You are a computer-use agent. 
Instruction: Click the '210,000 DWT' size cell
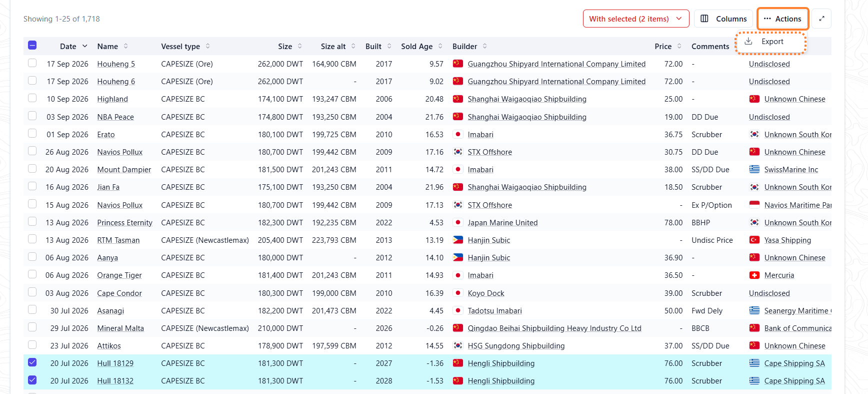280,328
